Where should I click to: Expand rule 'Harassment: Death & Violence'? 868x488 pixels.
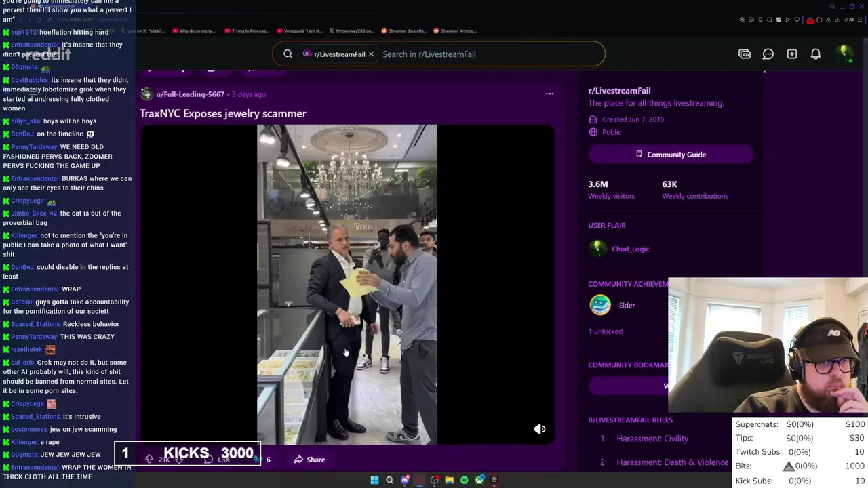(x=672, y=462)
